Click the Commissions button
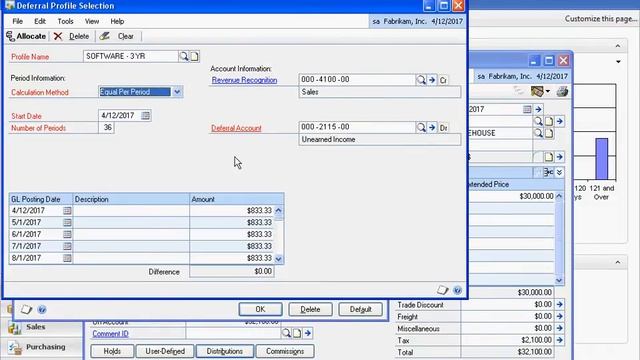The image size is (640, 360). pyautogui.click(x=285, y=351)
